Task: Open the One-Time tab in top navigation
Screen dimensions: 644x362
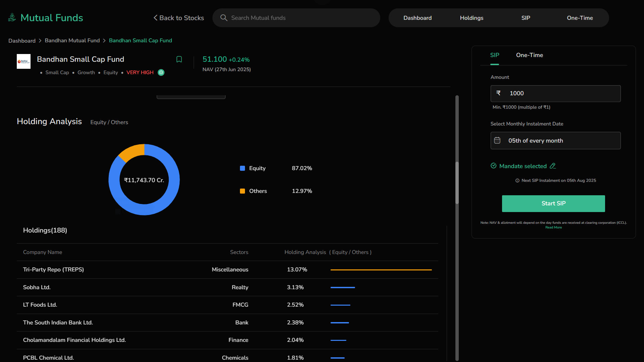Action: [580, 18]
